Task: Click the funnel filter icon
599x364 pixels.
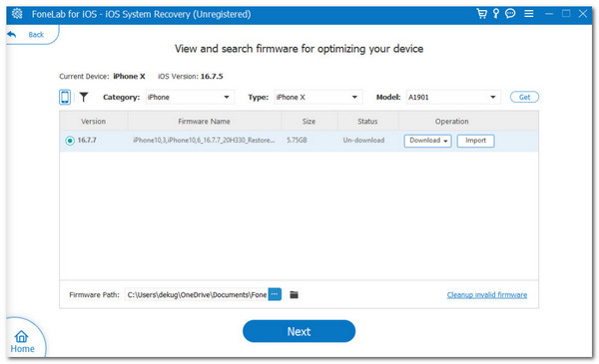Action: [x=84, y=97]
